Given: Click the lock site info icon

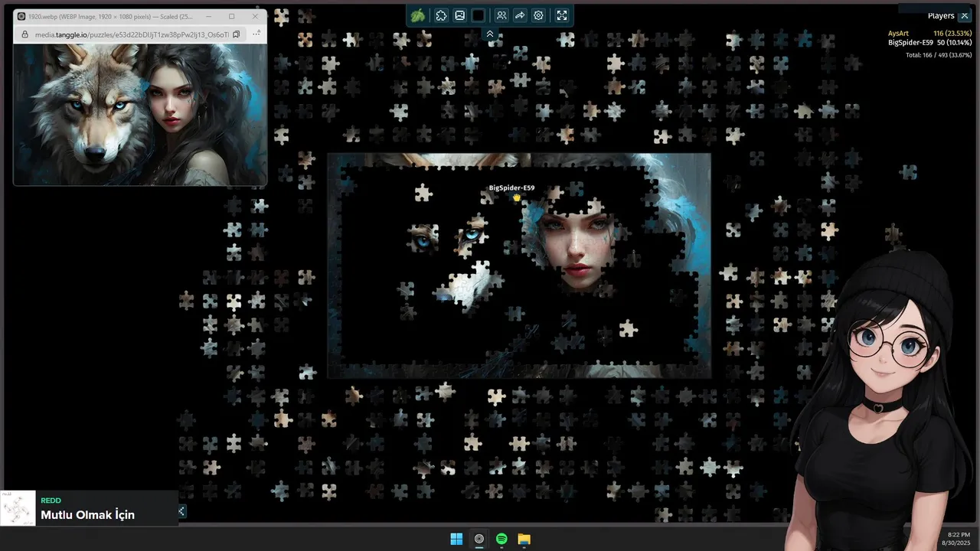Looking at the screenshot, I should (24, 34).
